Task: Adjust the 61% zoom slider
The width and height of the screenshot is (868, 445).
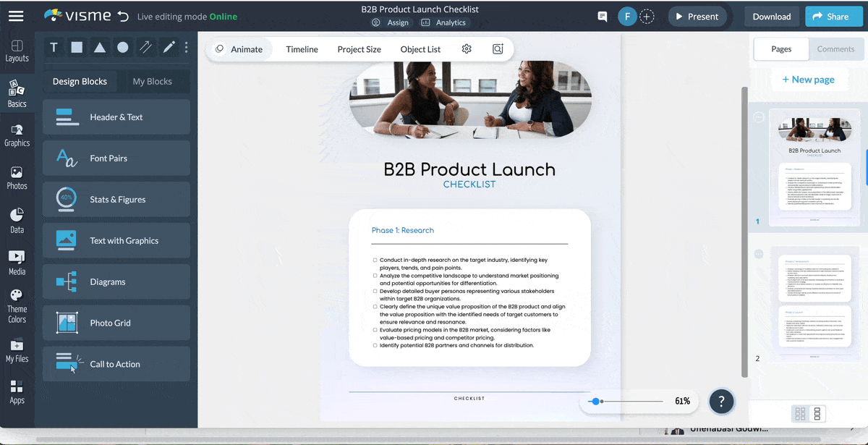Action: (x=595, y=400)
